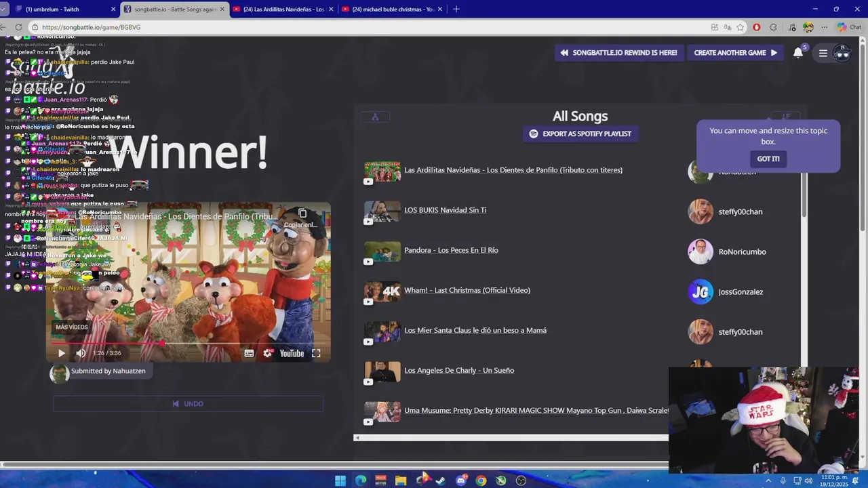Bookmark page with star icon
868x488 pixels.
pos(741,27)
